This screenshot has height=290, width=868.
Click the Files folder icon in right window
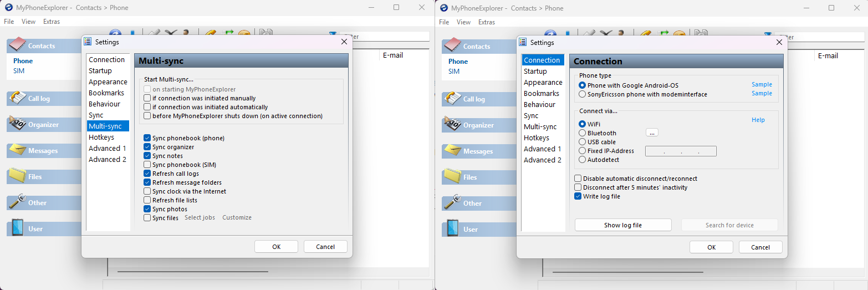(453, 176)
